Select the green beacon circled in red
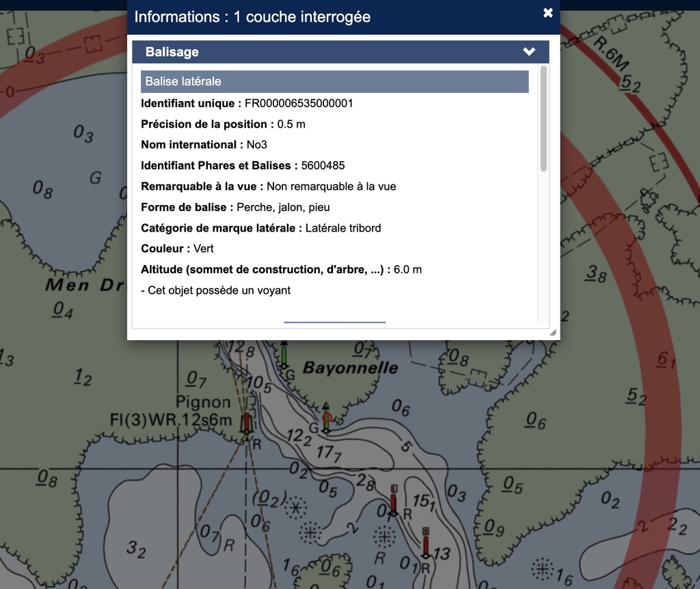The image size is (700, 589). coord(326,417)
